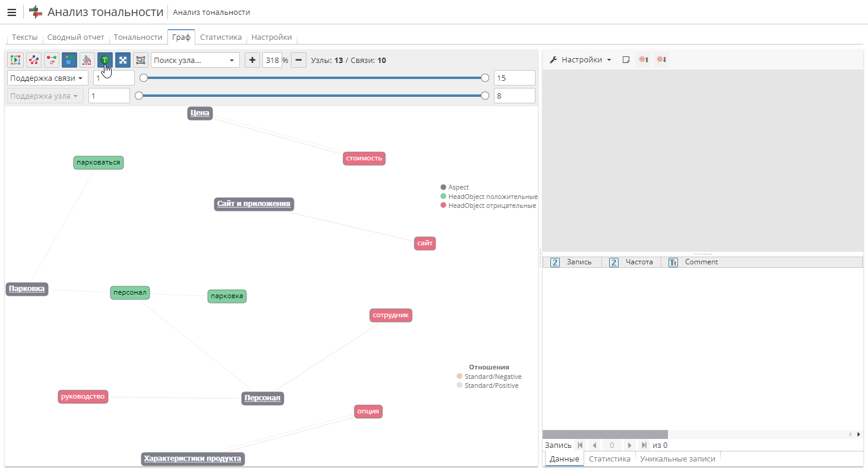This screenshot has height=471, width=868.
Task: Switch to the Статистика top tab
Action: 221,37
